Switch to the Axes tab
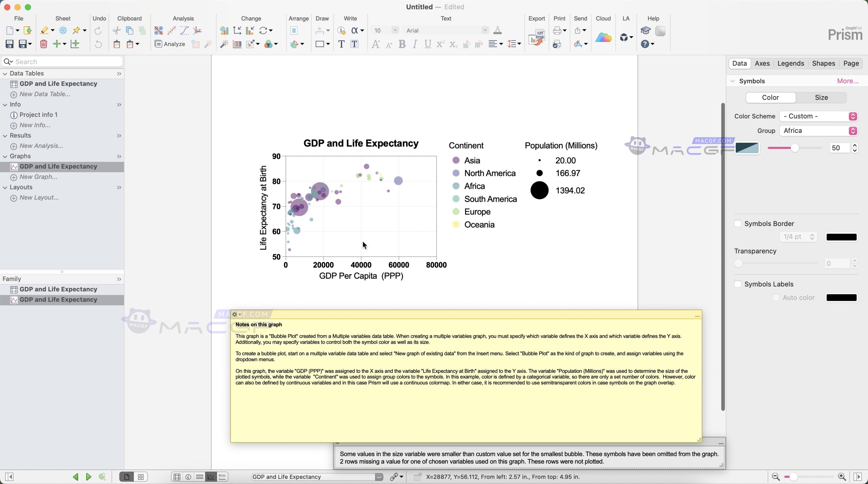The width and height of the screenshot is (868, 484). 762,63
